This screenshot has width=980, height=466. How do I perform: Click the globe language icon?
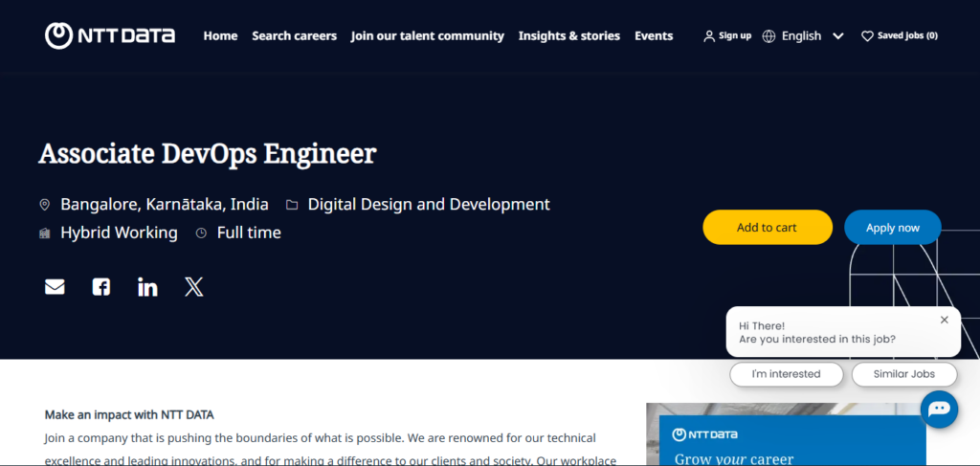coord(768,36)
